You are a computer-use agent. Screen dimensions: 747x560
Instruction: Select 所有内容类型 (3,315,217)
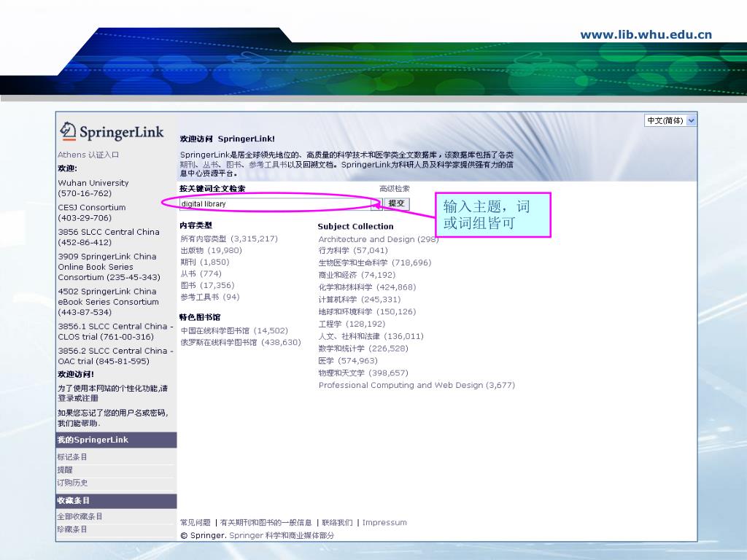click(229, 238)
